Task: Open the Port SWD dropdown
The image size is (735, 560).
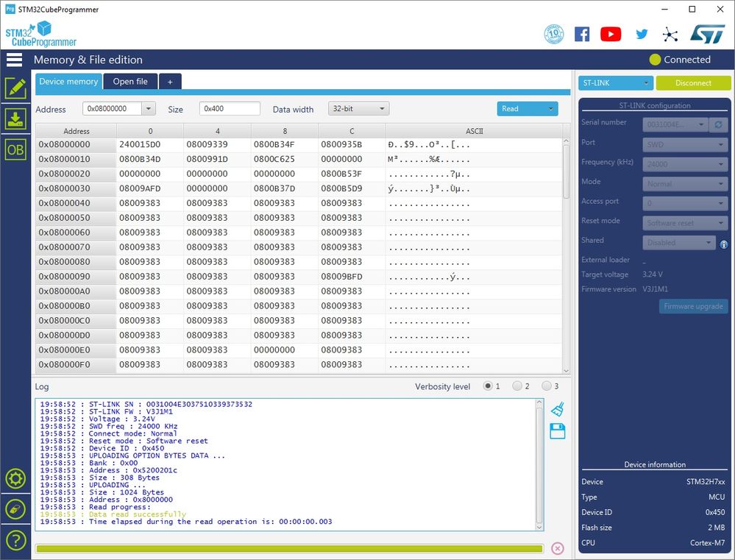Action: pyautogui.click(x=685, y=144)
